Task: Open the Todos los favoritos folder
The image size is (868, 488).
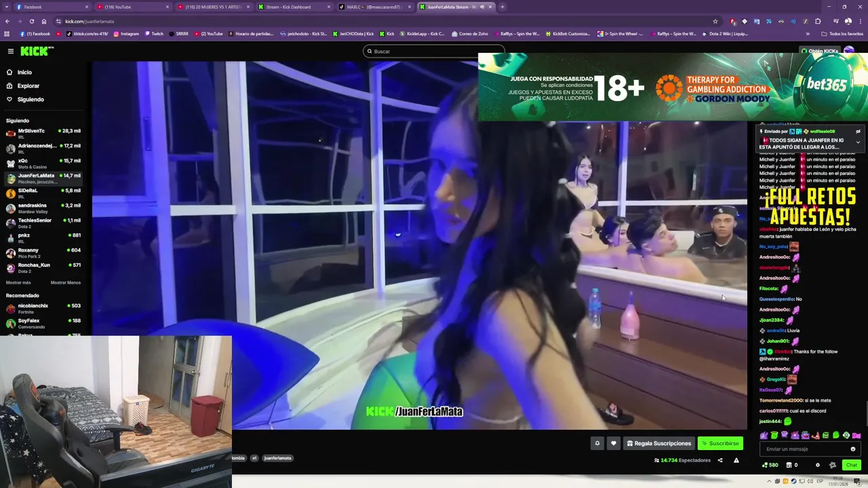Action: click(842, 33)
